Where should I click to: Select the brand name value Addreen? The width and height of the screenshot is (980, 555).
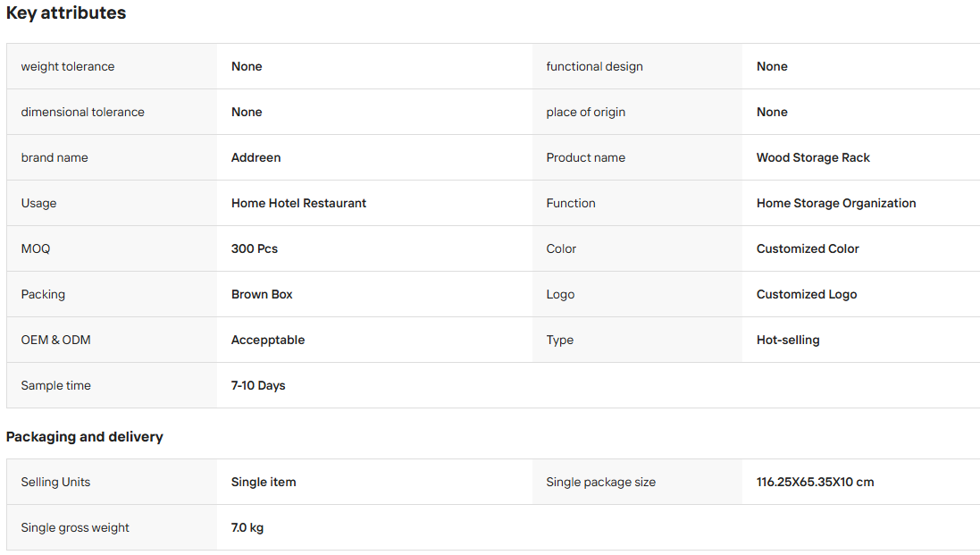pyautogui.click(x=255, y=157)
